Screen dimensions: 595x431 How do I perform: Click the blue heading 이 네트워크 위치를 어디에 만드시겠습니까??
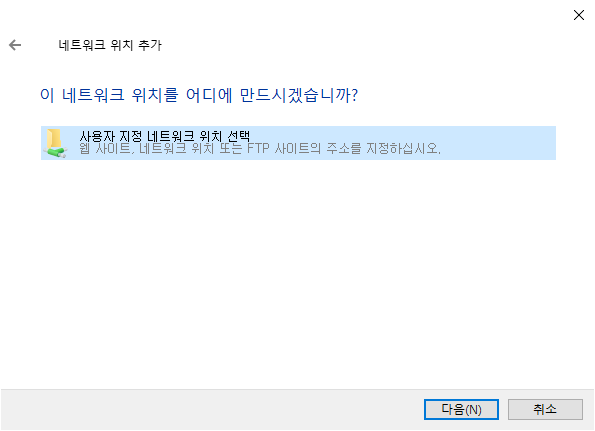pyautogui.click(x=199, y=95)
